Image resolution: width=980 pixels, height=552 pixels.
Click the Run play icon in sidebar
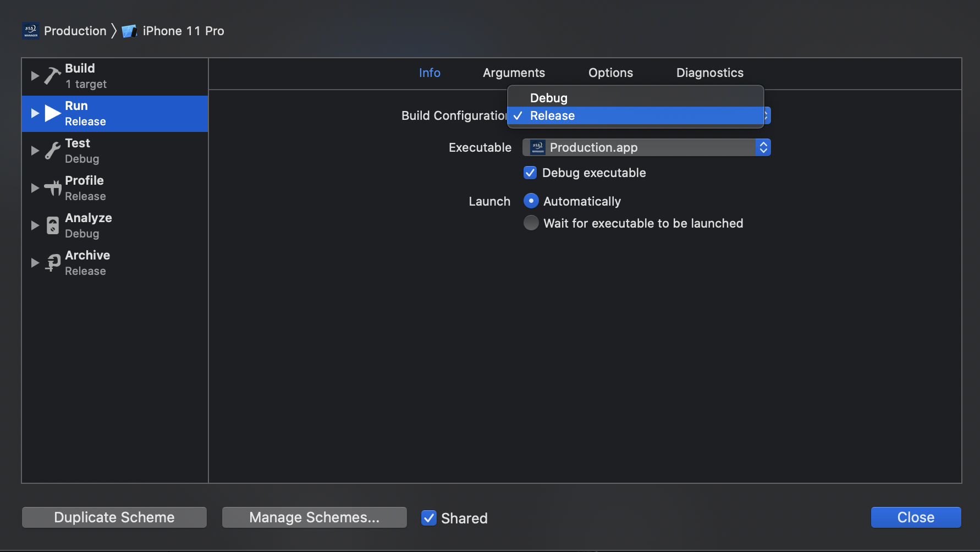point(53,113)
